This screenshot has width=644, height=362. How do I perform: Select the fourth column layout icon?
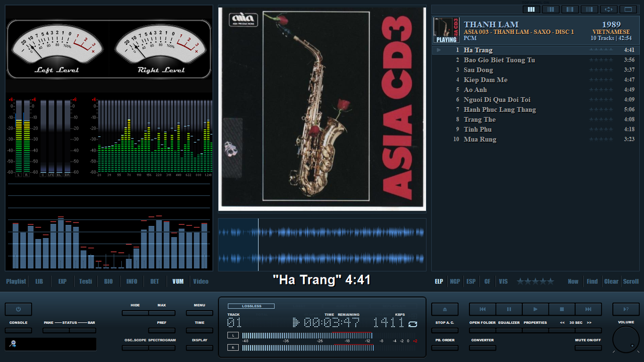590,9
